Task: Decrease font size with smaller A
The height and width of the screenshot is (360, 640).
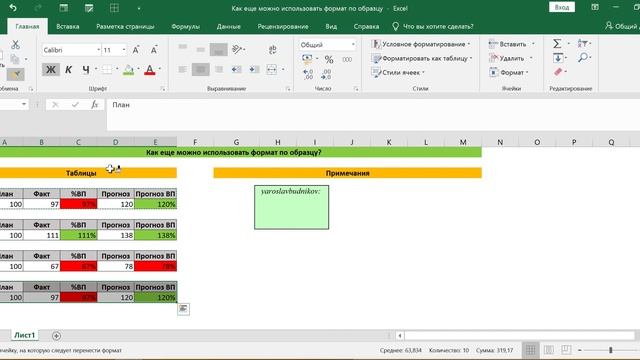Action: tap(154, 50)
